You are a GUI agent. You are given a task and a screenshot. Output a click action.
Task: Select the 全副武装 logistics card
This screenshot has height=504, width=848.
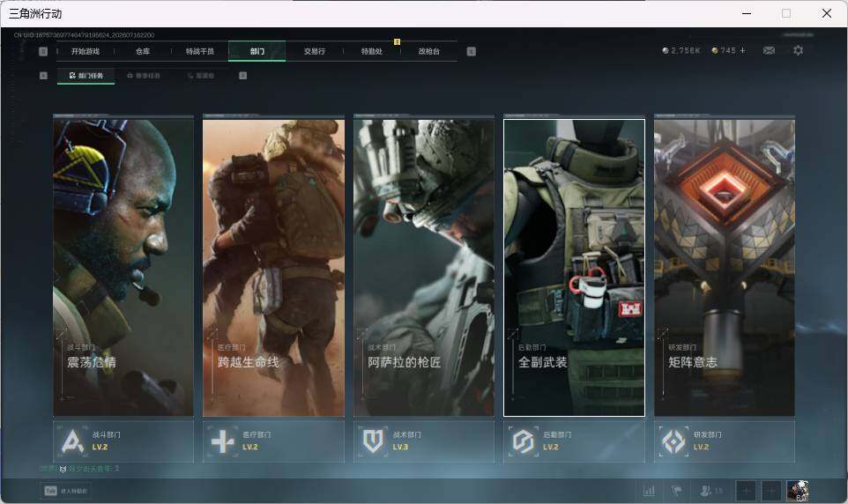575,267
